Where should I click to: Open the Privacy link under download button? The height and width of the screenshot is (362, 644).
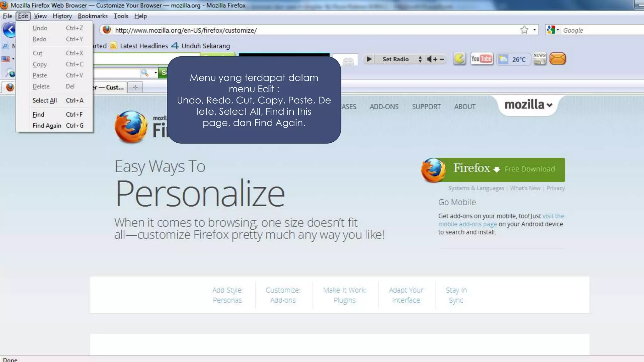[555, 188]
